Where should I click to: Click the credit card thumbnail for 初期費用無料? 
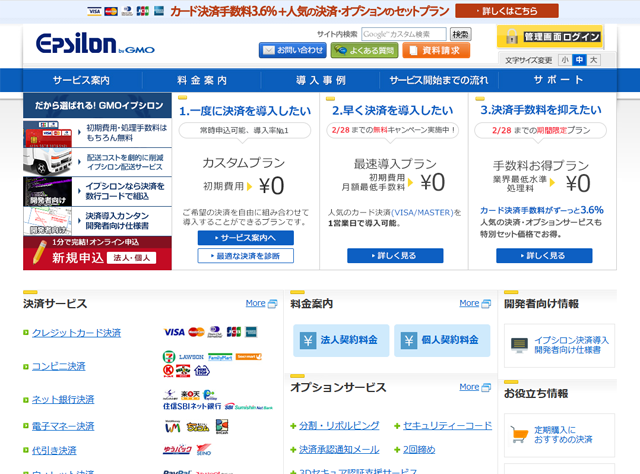pos(47,134)
